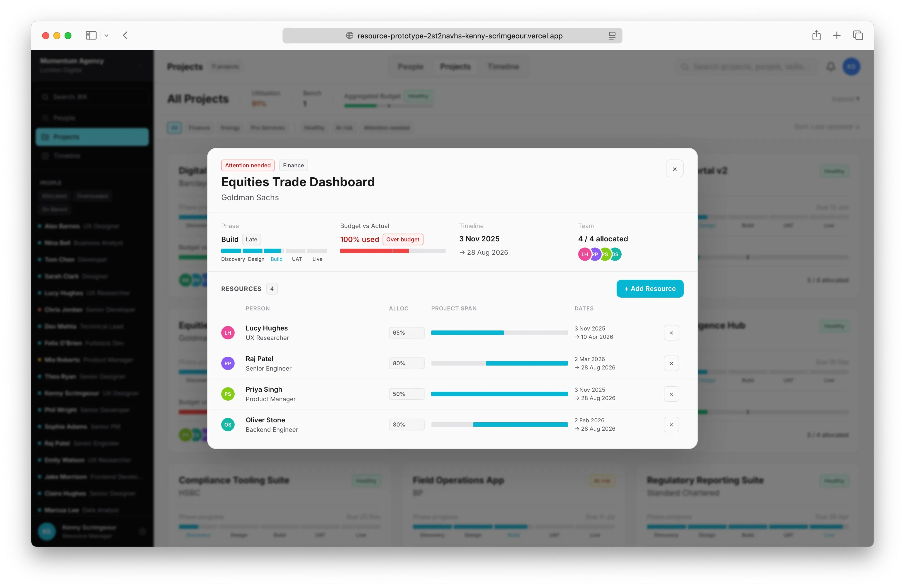Close the Equities Trade Dashboard modal
The width and height of the screenshot is (905, 588).
point(674,169)
